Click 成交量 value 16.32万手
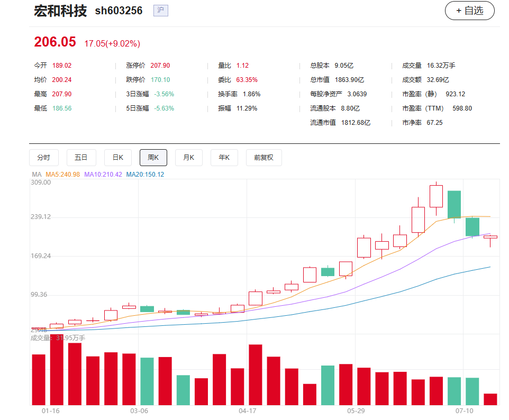 (441, 66)
